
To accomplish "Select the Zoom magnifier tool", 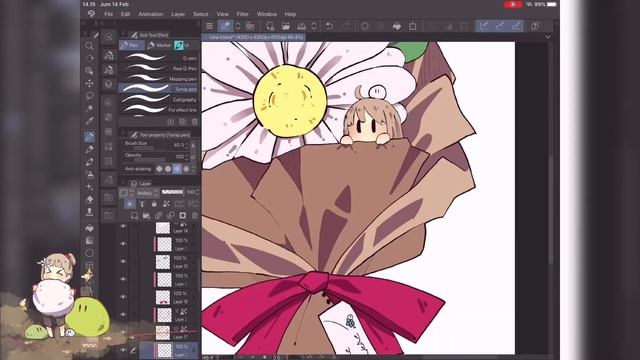I will 89,46.
